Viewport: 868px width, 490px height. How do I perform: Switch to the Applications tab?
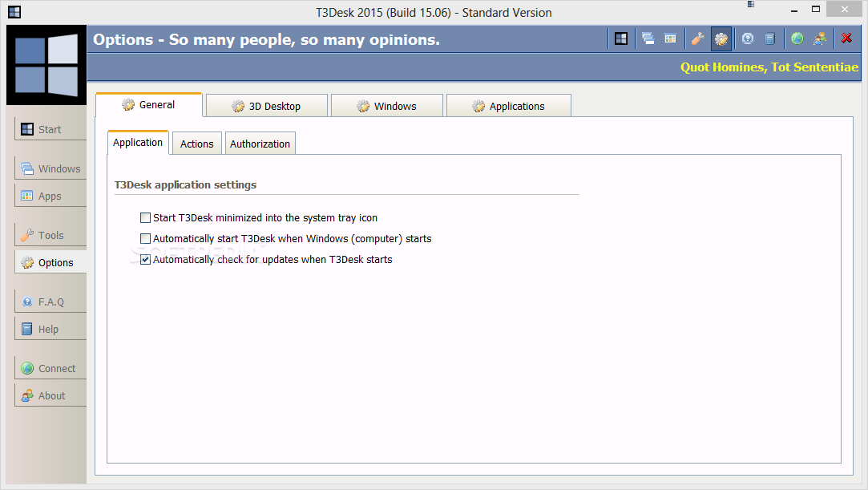(509, 106)
